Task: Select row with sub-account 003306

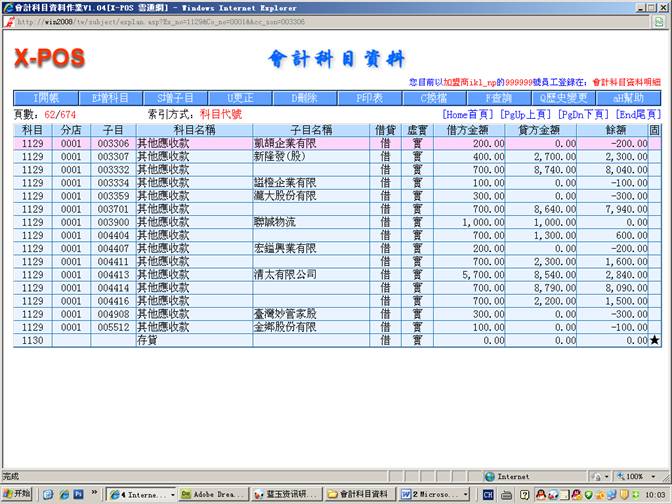Action: (x=113, y=143)
